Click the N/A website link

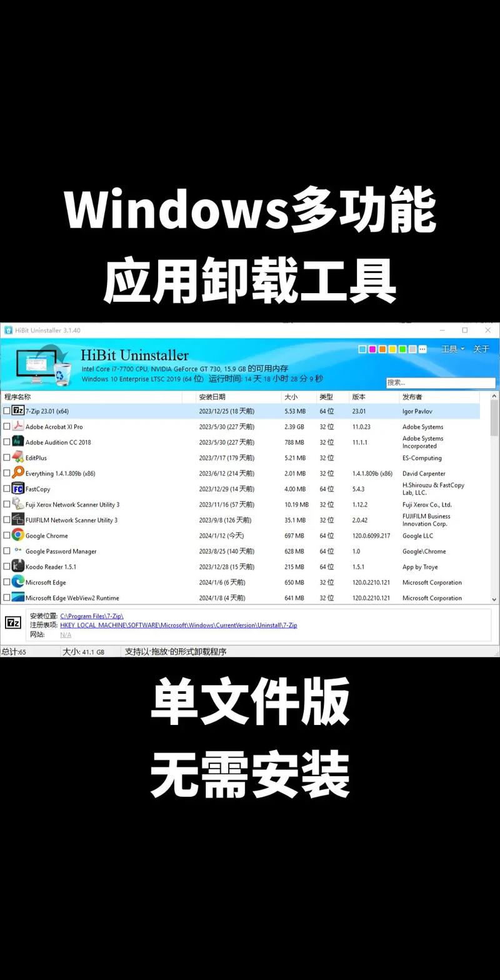(66, 634)
